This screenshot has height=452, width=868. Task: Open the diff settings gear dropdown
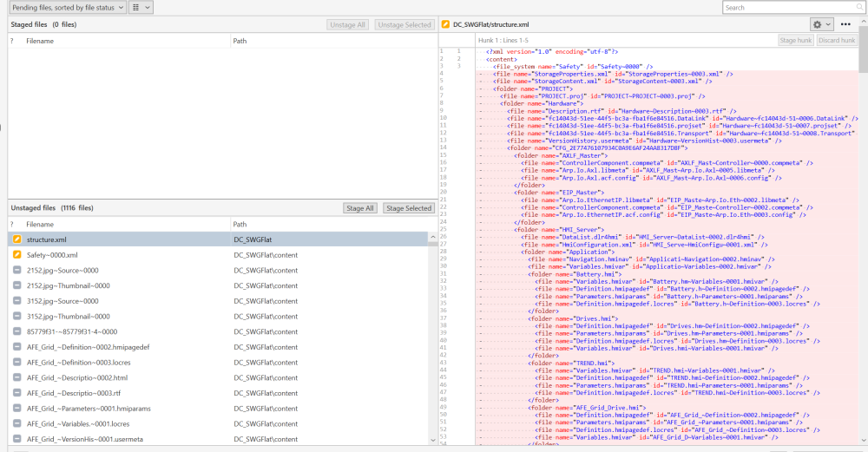pos(821,24)
